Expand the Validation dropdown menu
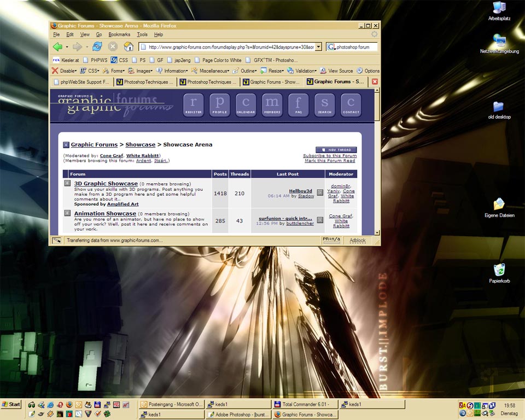Viewport: 525px width, 420px height. (x=302, y=71)
